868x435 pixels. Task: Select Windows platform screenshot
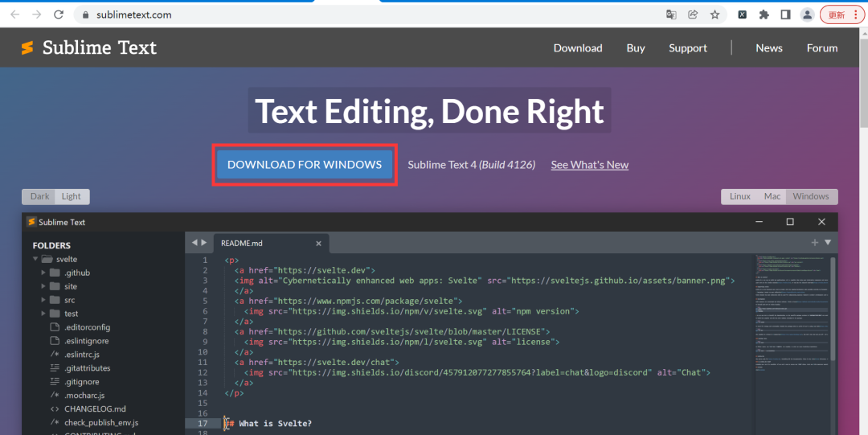click(812, 197)
